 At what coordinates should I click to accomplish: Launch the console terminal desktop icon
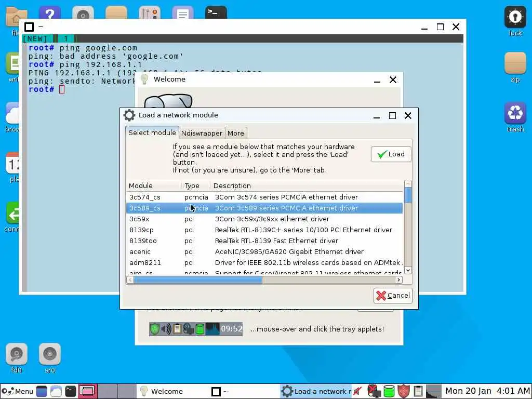point(216,13)
